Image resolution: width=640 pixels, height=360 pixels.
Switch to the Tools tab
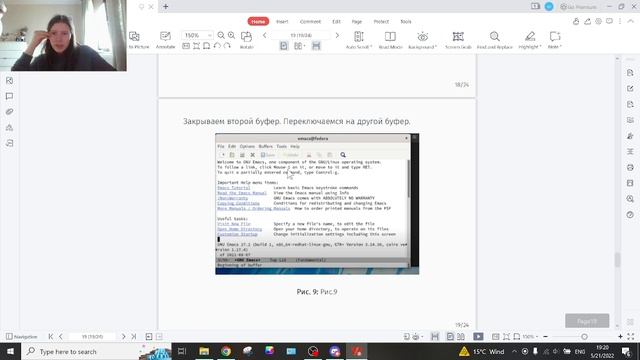pos(406,21)
